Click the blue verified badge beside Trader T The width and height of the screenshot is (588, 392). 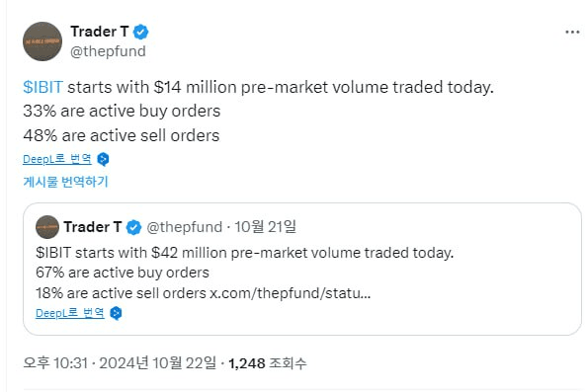[x=141, y=32]
